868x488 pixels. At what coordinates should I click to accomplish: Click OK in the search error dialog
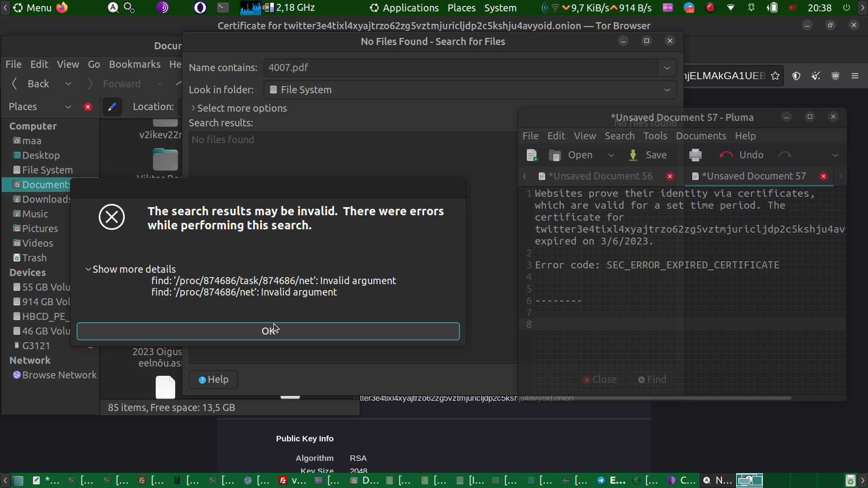point(268,331)
